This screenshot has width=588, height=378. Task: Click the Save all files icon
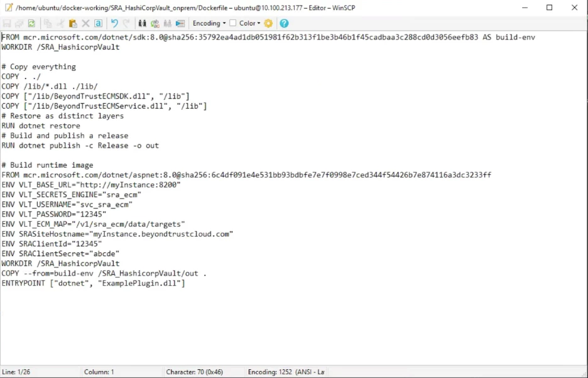click(19, 23)
